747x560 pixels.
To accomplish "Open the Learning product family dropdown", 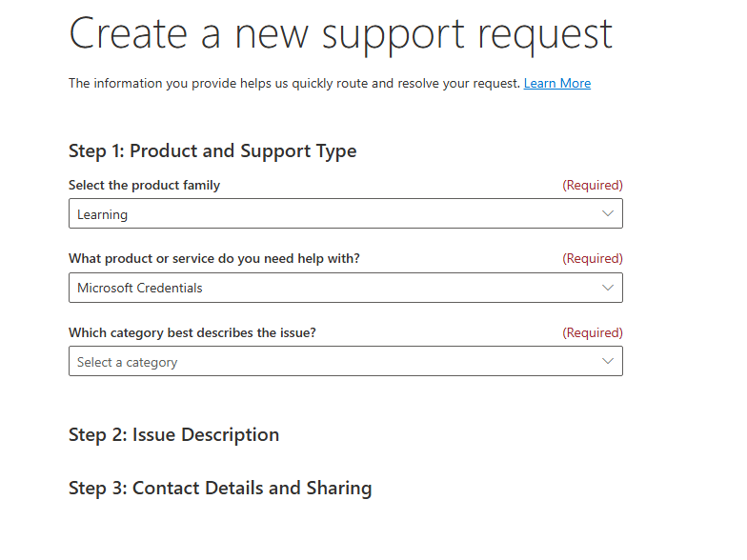I will 345,214.
